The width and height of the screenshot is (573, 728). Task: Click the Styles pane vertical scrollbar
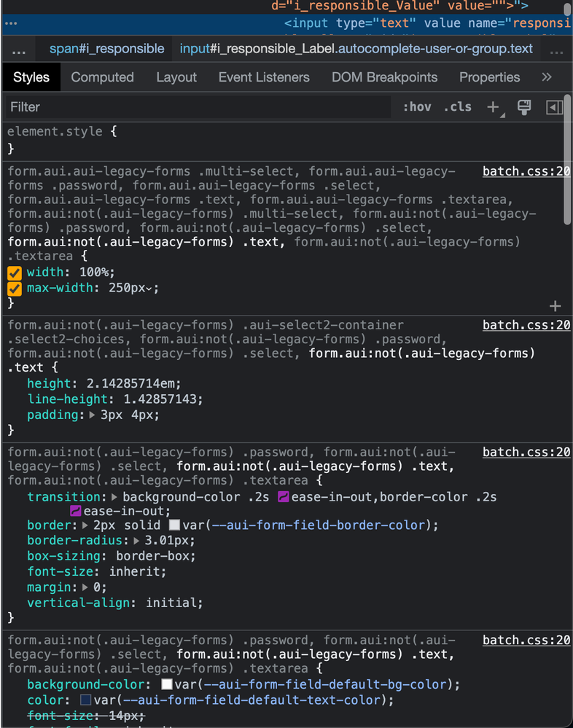567,160
